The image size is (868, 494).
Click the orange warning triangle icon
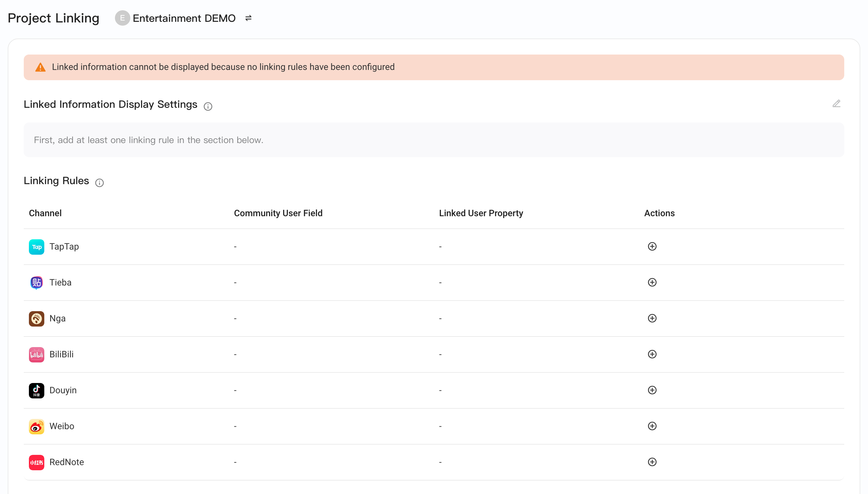pyautogui.click(x=40, y=67)
